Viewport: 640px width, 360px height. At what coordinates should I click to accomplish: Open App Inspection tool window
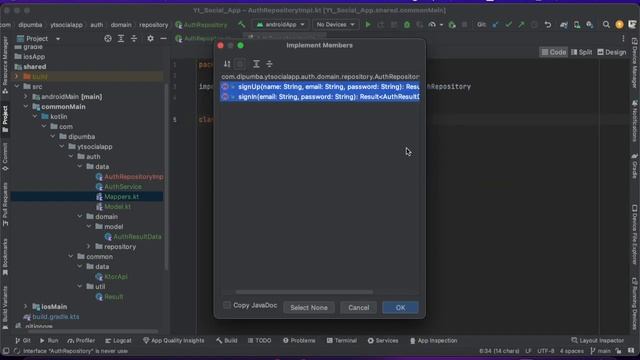pyautogui.click(x=433, y=340)
